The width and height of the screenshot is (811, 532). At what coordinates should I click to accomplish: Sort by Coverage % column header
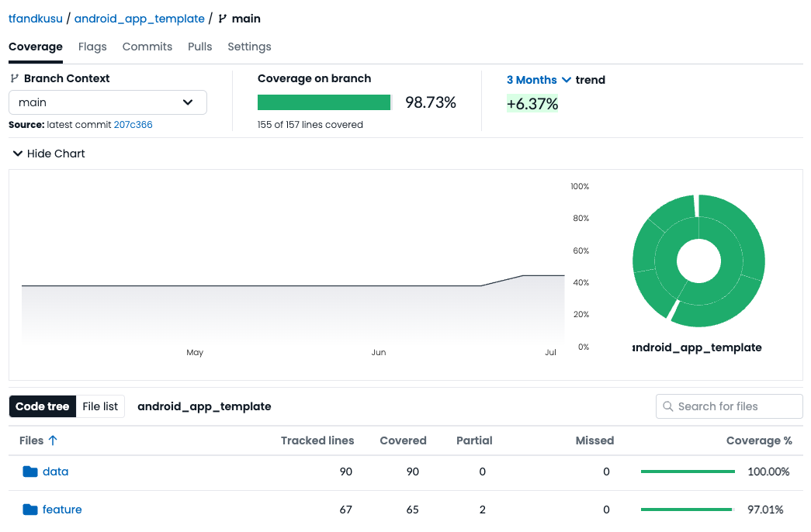[759, 440]
